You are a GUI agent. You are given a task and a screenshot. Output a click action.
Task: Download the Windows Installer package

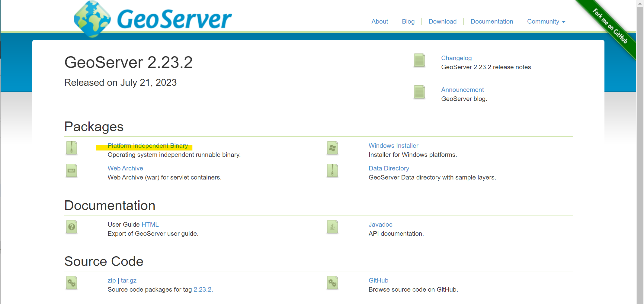pos(393,146)
